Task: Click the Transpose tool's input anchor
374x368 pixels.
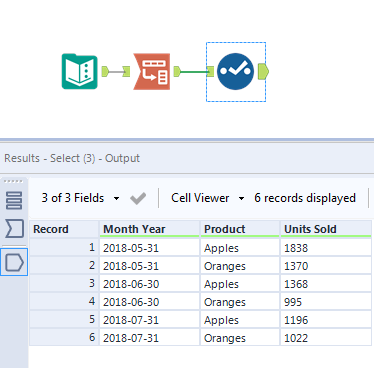Action: pyautogui.click(x=126, y=71)
